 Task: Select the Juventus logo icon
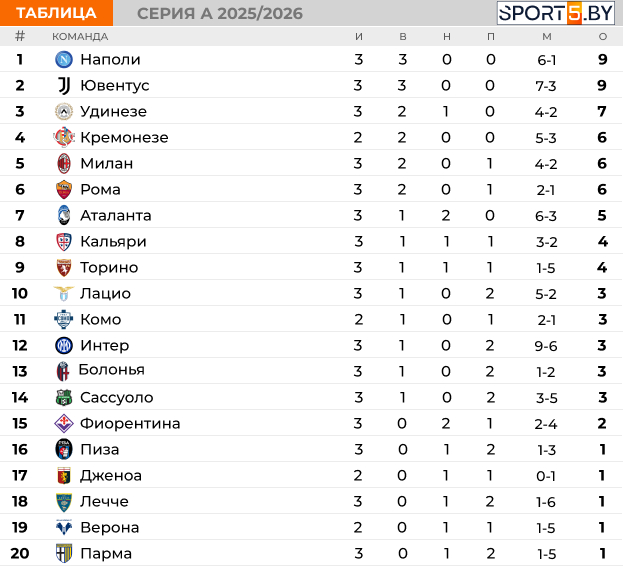(x=64, y=85)
